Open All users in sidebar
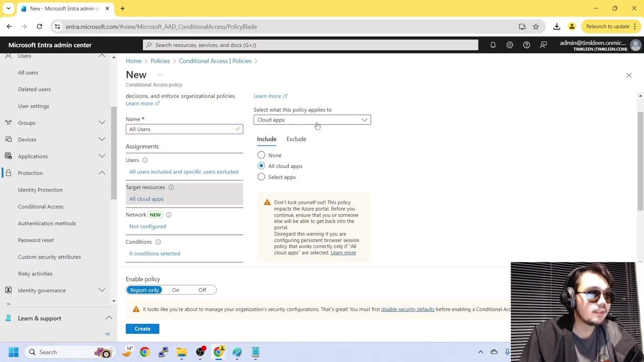The height and width of the screenshot is (362, 644). tap(28, 72)
